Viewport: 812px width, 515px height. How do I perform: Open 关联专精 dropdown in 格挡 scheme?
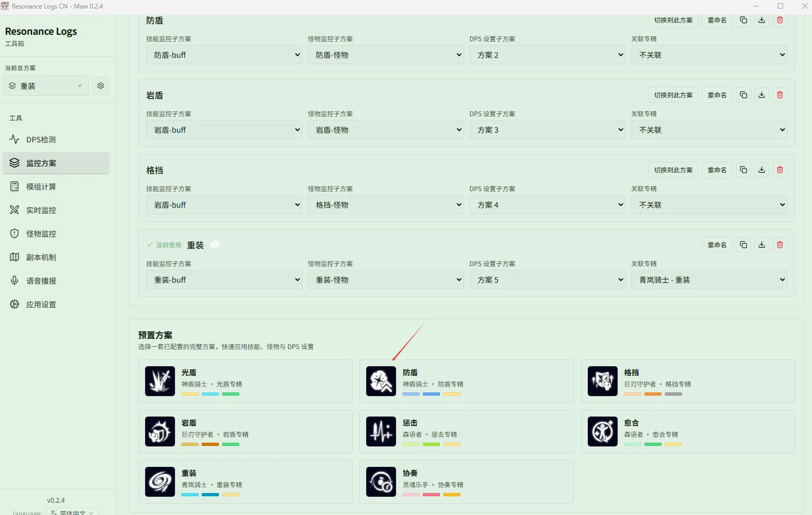(x=709, y=205)
